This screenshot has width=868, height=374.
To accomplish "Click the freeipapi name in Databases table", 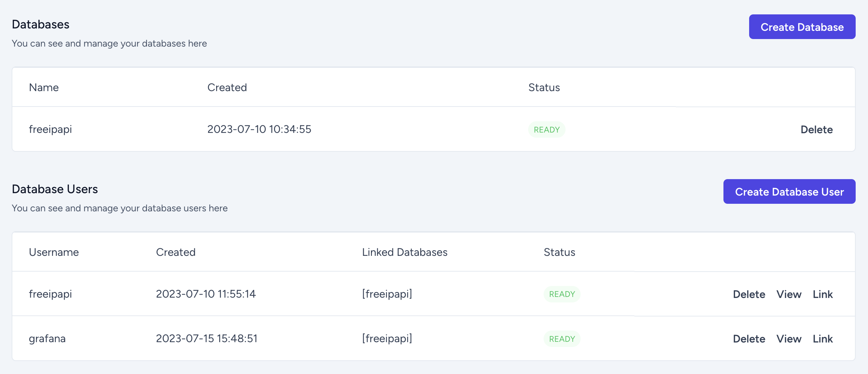I will (x=50, y=129).
